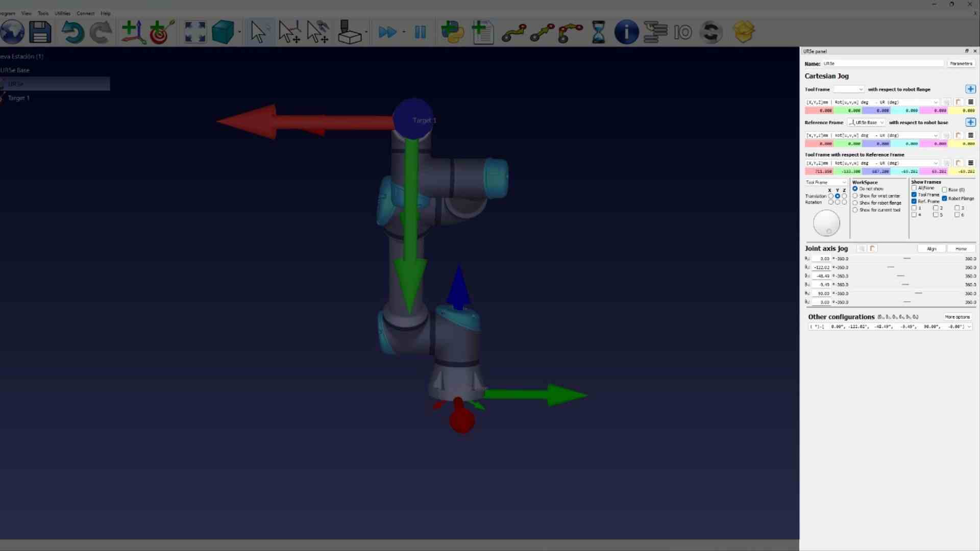This screenshot has width=980, height=551.
Task: Insert a linear move instruction
Action: [542, 33]
